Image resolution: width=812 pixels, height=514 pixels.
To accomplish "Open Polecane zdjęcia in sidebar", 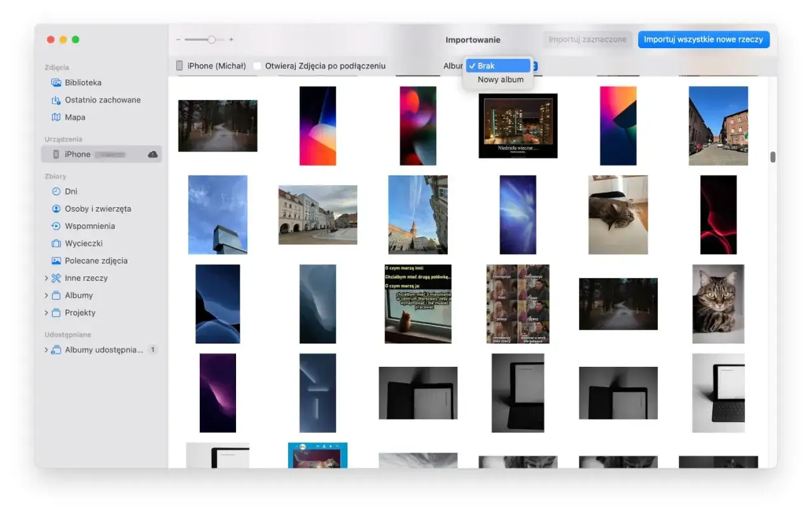I will coord(96,260).
